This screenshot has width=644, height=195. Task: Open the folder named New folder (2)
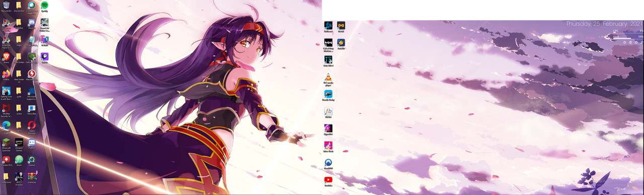pos(19,76)
